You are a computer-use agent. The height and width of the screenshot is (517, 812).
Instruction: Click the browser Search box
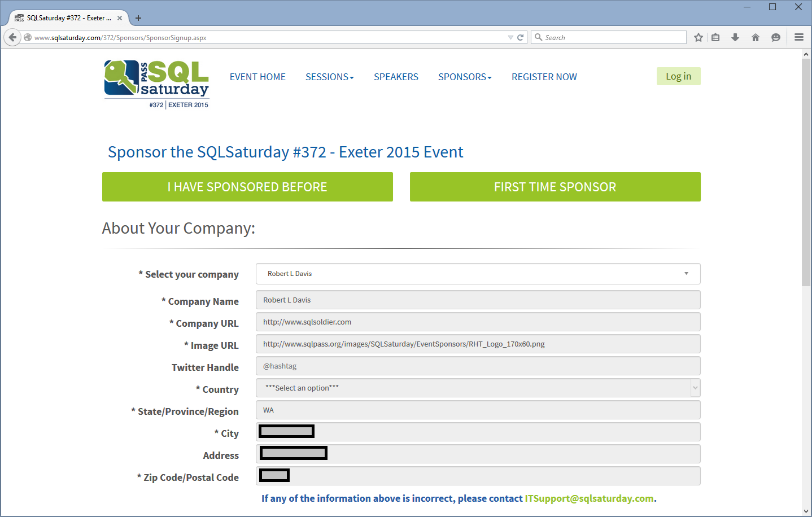(609, 37)
